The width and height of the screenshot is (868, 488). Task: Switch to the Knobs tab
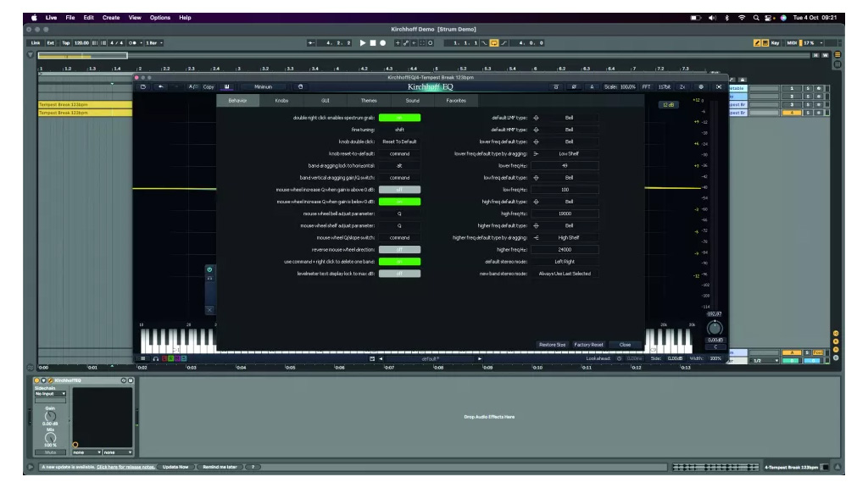[281, 101]
